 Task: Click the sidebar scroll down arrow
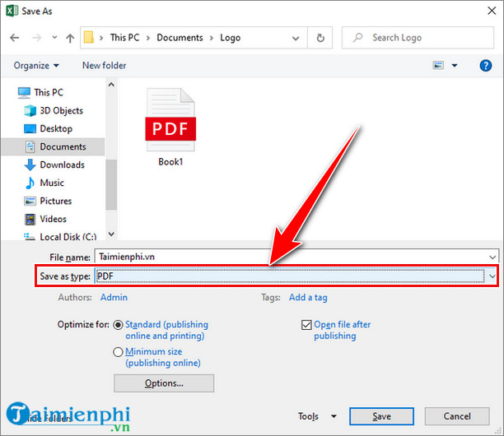(x=111, y=234)
